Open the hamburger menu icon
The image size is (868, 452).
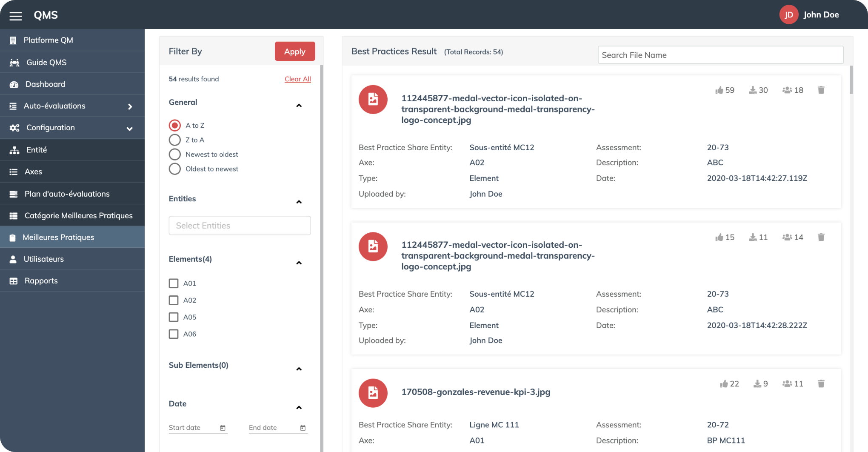tap(16, 16)
